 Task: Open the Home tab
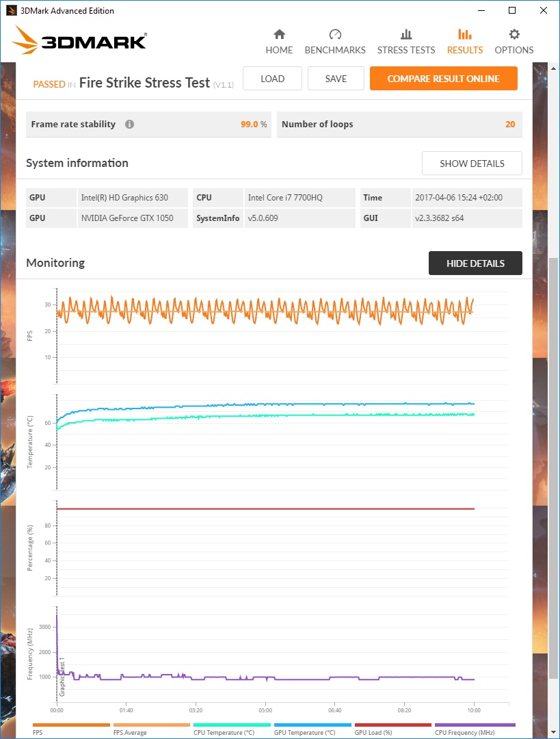pos(279,42)
